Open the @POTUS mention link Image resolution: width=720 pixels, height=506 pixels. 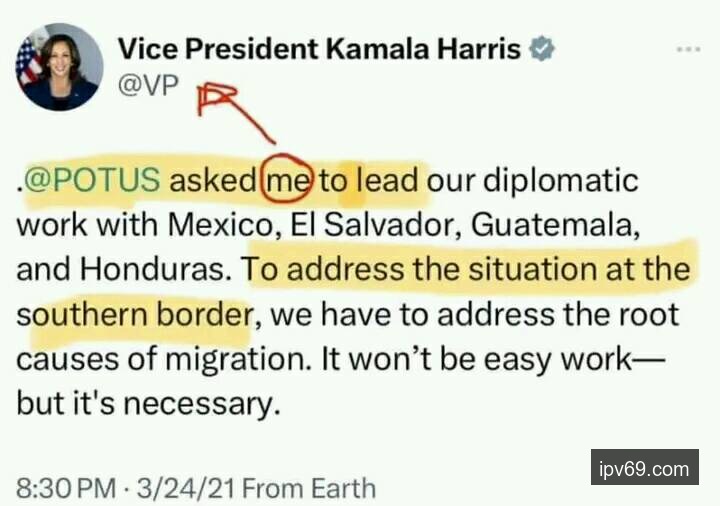[91, 180]
